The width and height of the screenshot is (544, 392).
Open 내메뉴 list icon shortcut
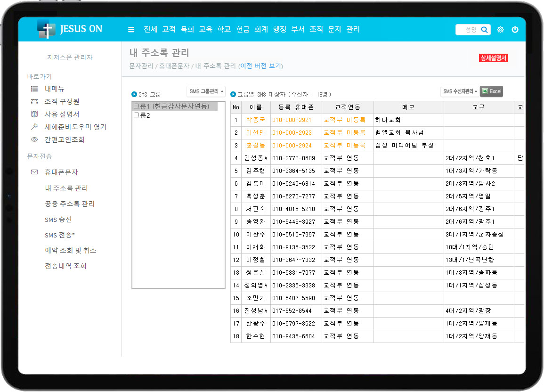pos(34,89)
